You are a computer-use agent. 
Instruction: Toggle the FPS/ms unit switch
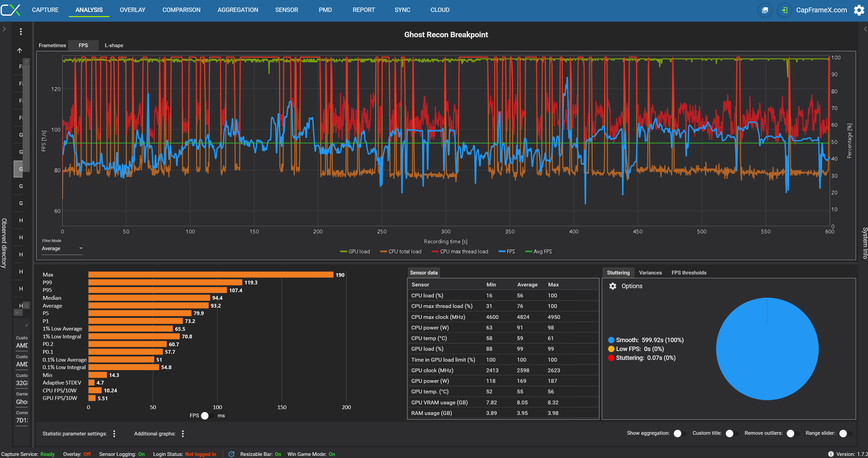[207, 416]
